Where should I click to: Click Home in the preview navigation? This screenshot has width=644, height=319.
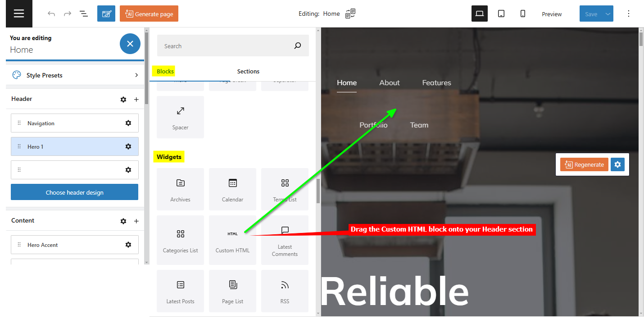[347, 83]
